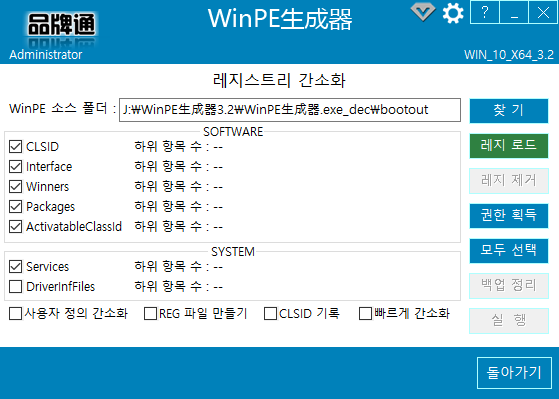Open the diamond-shaped dropdown icon in title bar
559x399 pixels.
tap(423, 12)
